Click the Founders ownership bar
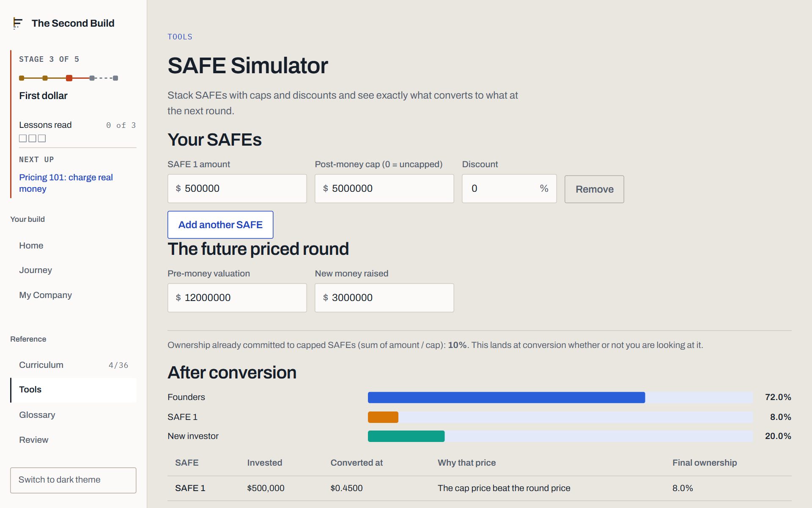 [x=506, y=398]
